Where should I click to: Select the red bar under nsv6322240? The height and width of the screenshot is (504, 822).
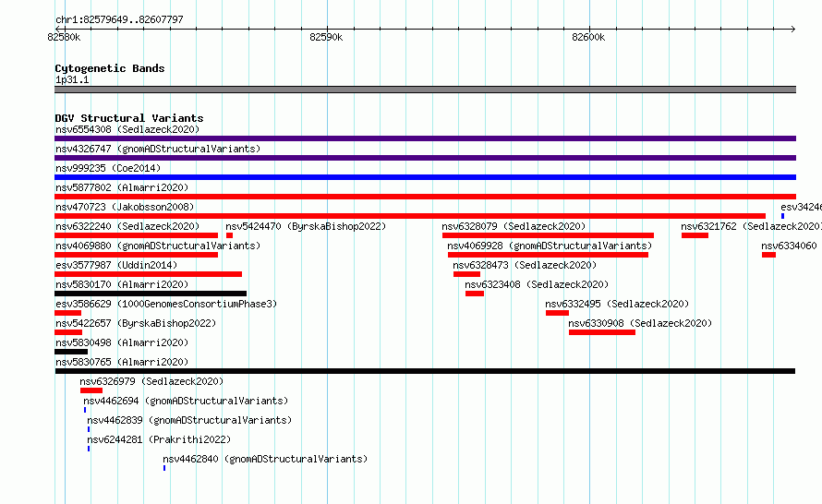coord(137,235)
